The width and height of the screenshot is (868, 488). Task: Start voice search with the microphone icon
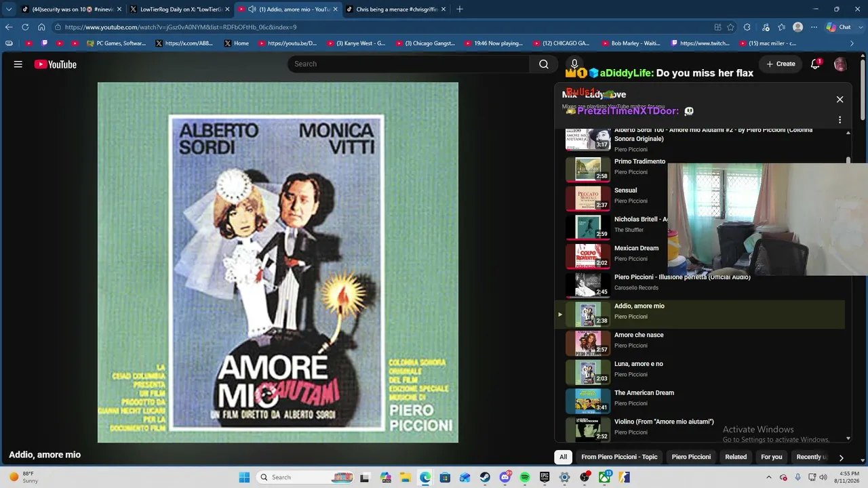574,64
